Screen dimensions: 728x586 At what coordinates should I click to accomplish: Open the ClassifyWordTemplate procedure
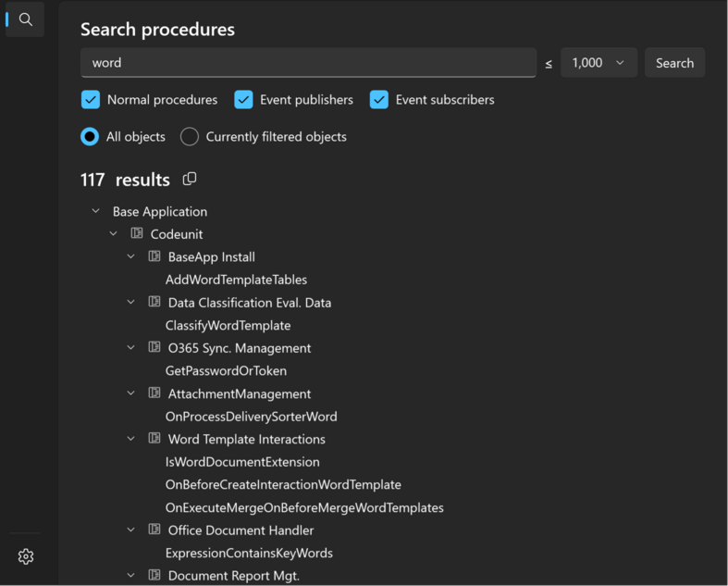(228, 325)
